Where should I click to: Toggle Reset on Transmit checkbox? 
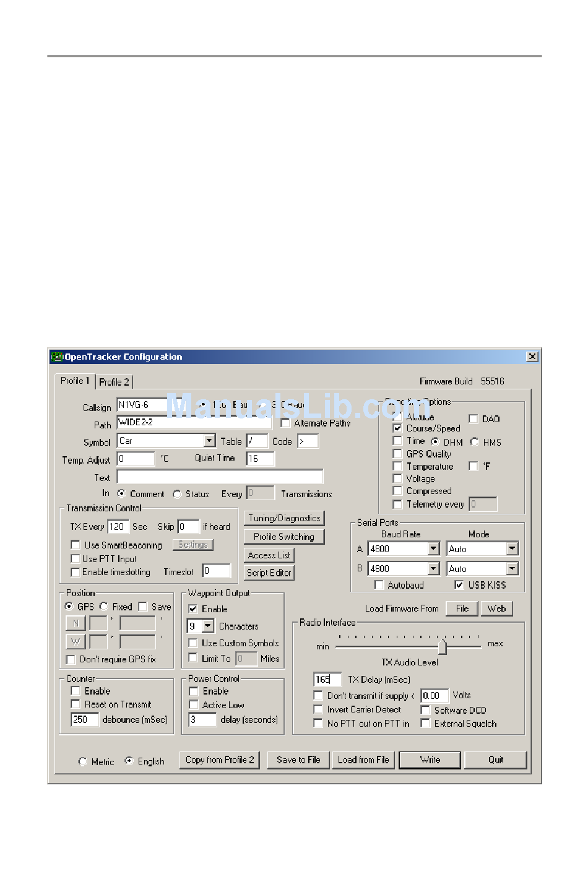click(76, 704)
